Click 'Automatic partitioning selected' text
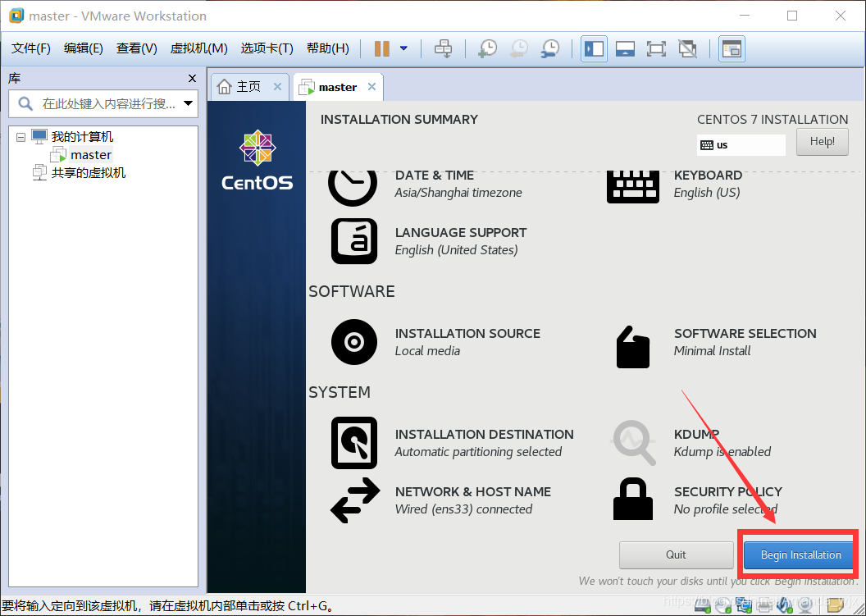Viewport: 866px width, 616px height. tap(478, 452)
